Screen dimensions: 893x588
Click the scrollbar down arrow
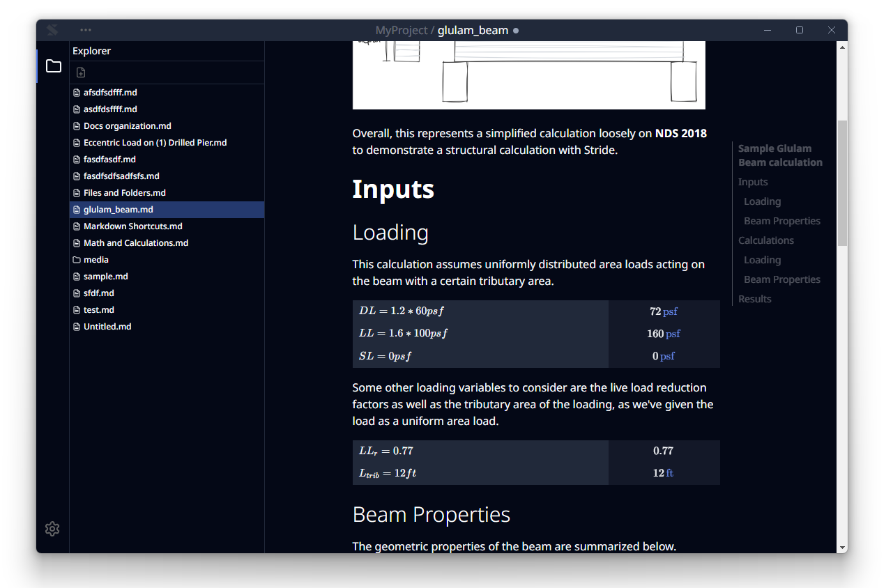842,548
